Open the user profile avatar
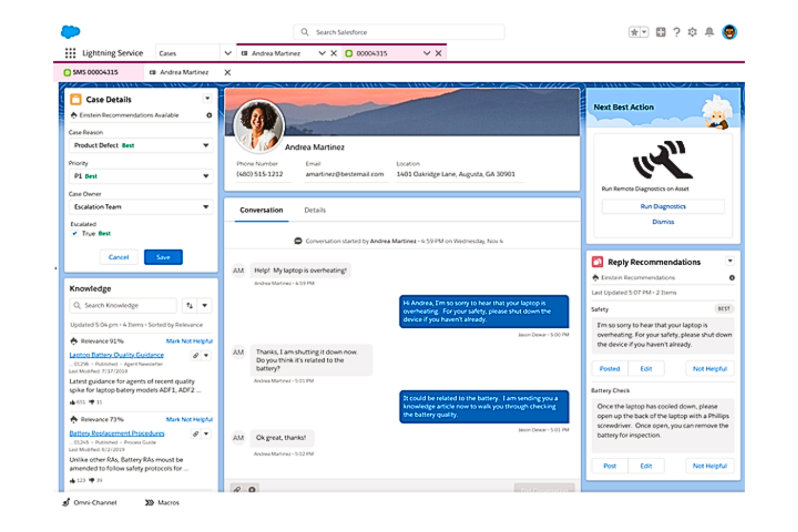798x532 pixels. point(730,32)
